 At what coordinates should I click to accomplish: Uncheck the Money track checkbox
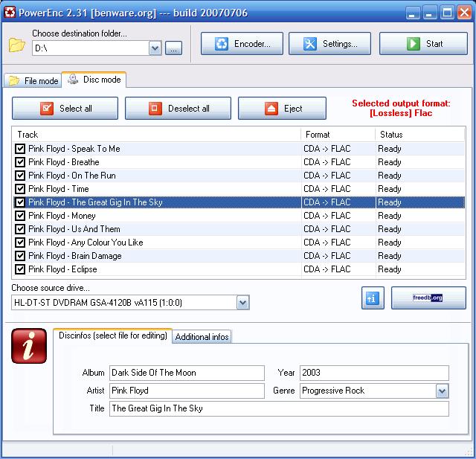(20, 216)
